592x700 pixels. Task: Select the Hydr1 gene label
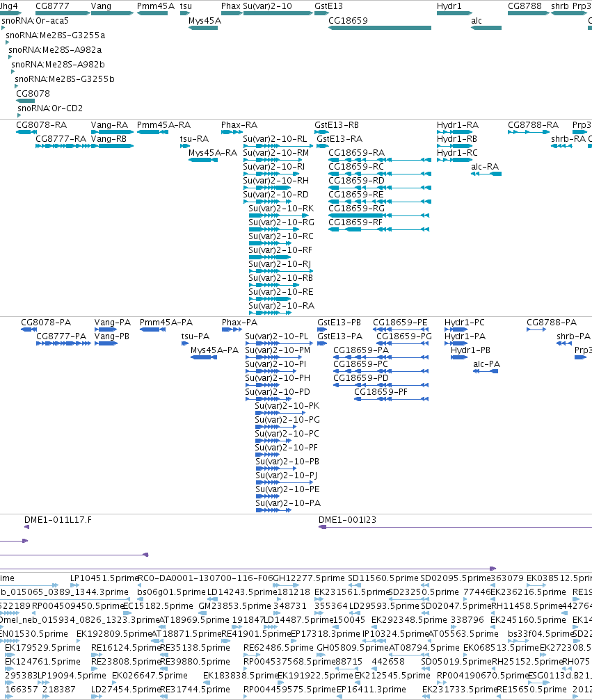[x=449, y=6]
